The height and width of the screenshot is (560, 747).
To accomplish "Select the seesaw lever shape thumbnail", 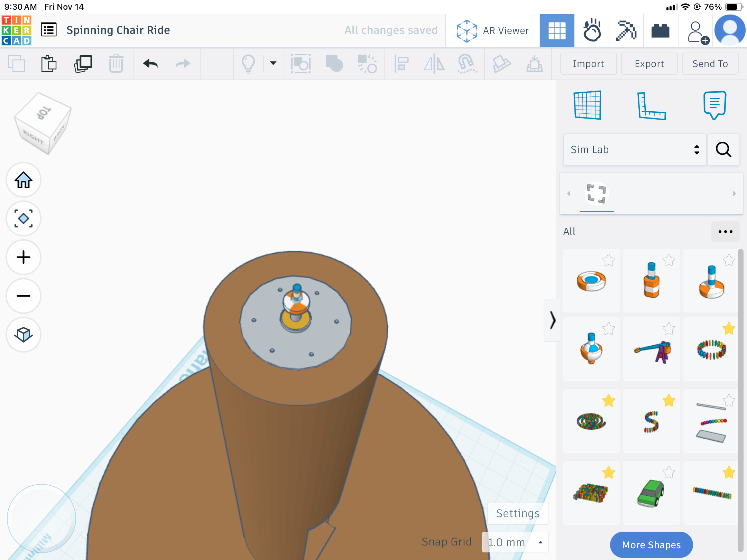I will (651, 349).
